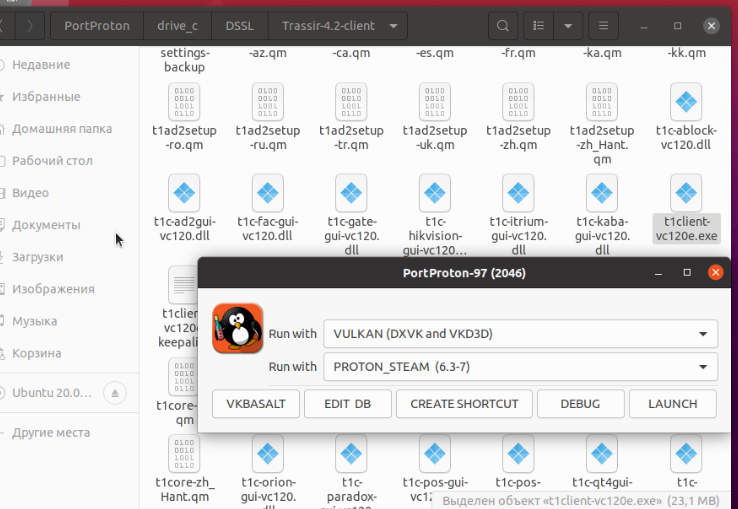Open Домашняя папка in the sidebar

62,129
